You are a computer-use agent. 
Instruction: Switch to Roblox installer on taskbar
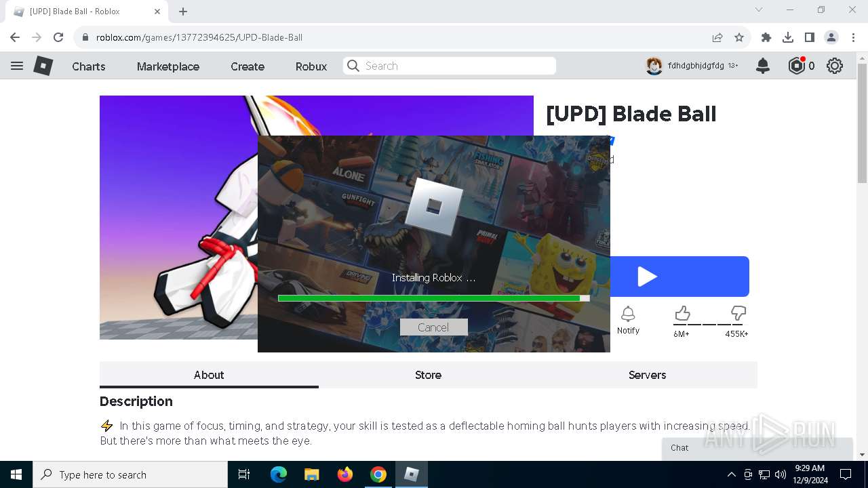(412, 474)
